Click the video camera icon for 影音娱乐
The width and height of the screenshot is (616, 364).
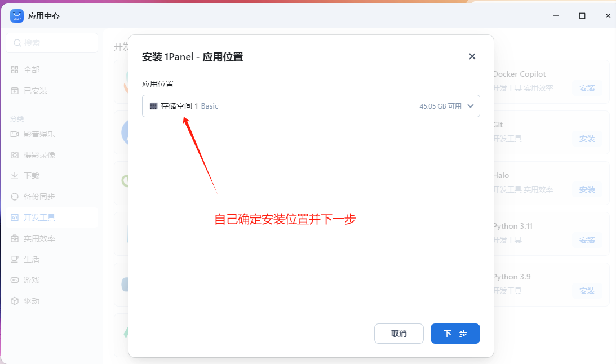(x=15, y=134)
